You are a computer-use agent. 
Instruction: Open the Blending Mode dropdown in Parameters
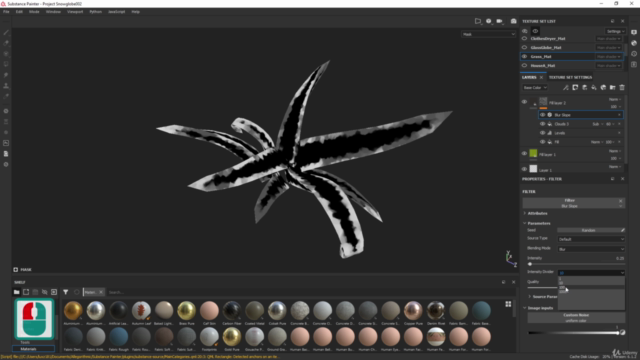click(591, 249)
